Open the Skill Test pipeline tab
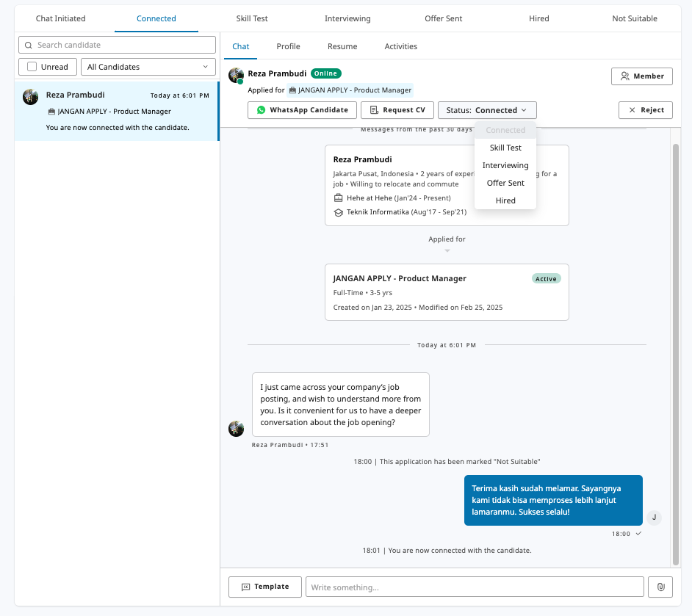 [x=252, y=18]
